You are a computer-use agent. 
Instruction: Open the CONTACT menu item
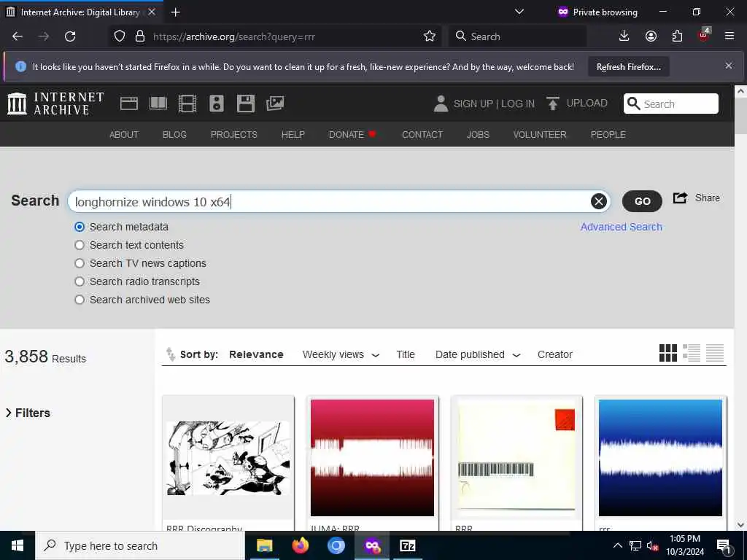point(422,135)
